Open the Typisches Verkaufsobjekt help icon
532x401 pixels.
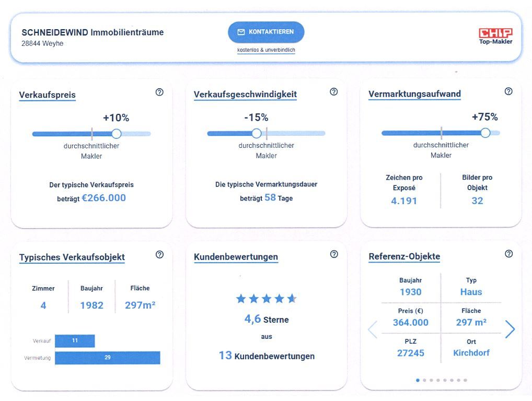tap(159, 254)
